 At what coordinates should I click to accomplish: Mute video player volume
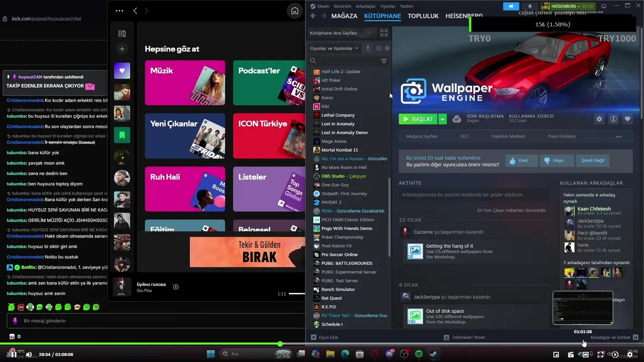pos(29,354)
